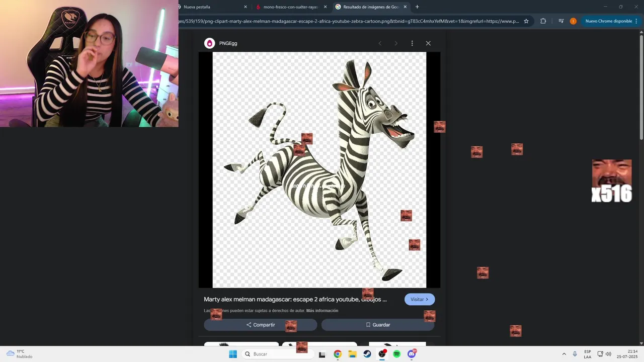This screenshot has height=362, width=644.
Task: Open the Chrome extensions puzzle icon
Action: point(543,21)
